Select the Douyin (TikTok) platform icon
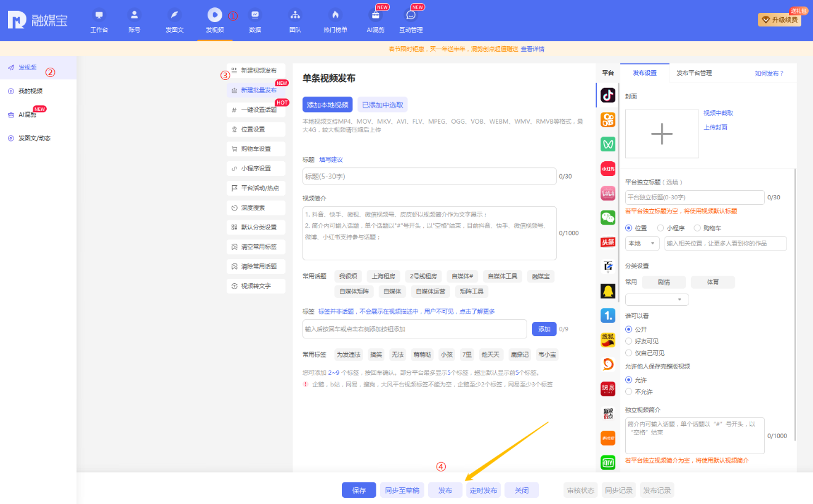Image resolution: width=813 pixels, height=504 pixels. [608, 95]
